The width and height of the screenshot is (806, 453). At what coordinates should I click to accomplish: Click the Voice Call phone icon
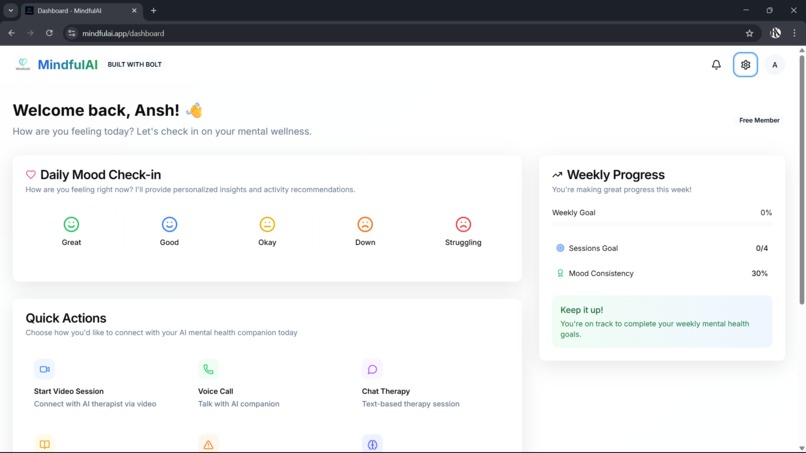pyautogui.click(x=208, y=369)
